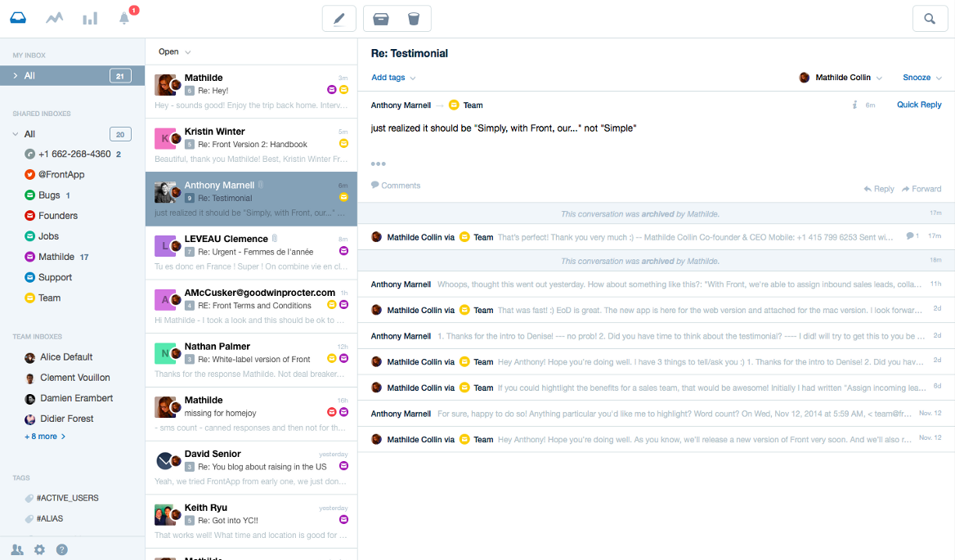Open the Add tags dropdown
This screenshot has width=955, height=560.
(x=393, y=78)
